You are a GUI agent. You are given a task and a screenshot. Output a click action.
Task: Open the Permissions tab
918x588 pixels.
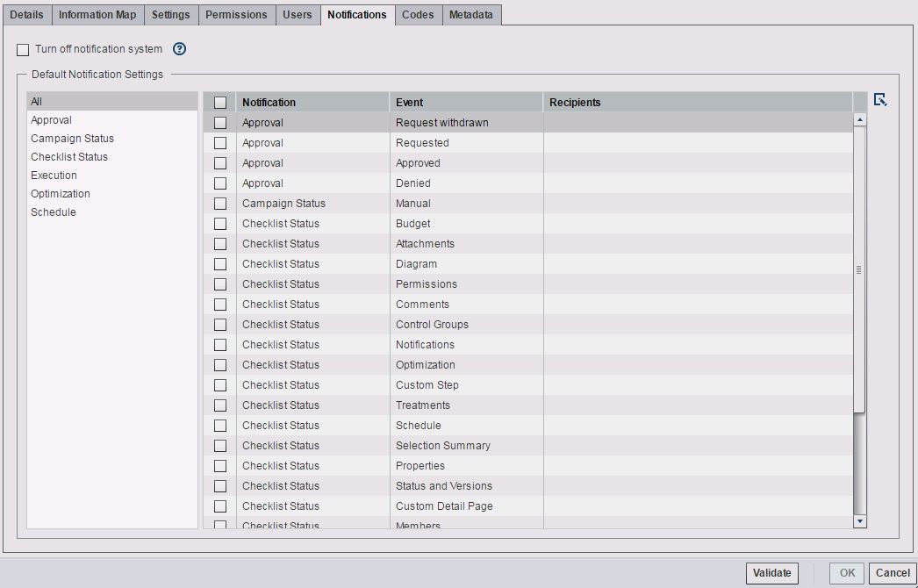pyautogui.click(x=236, y=14)
